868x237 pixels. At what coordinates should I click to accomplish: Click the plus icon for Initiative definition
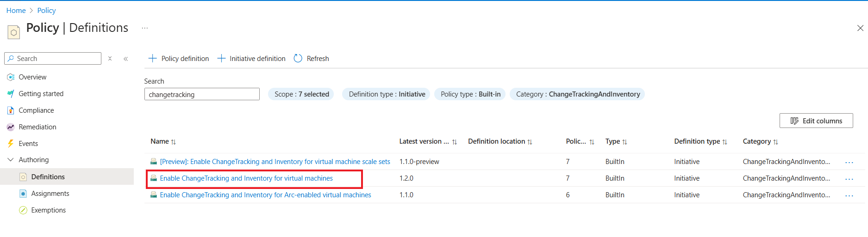point(221,58)
